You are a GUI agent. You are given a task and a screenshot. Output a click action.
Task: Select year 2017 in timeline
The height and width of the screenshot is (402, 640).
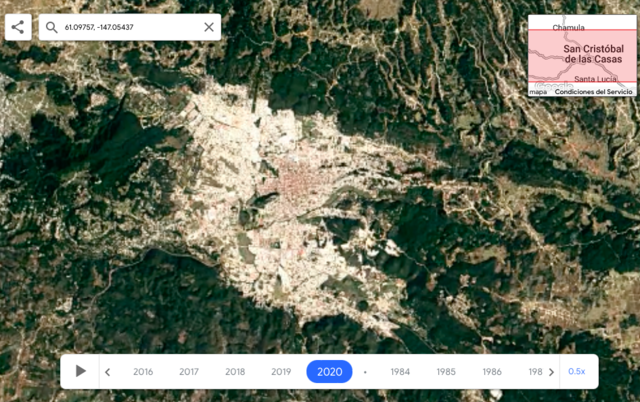tap(189, 372)
